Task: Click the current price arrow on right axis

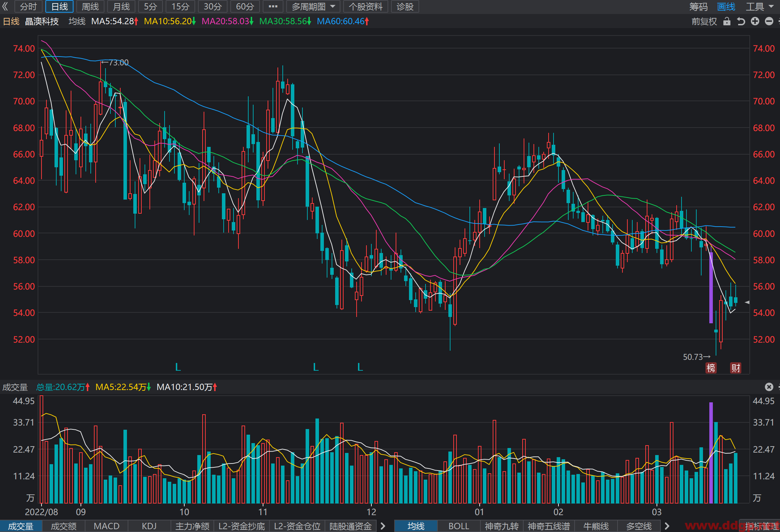Action: click(747, 302)
